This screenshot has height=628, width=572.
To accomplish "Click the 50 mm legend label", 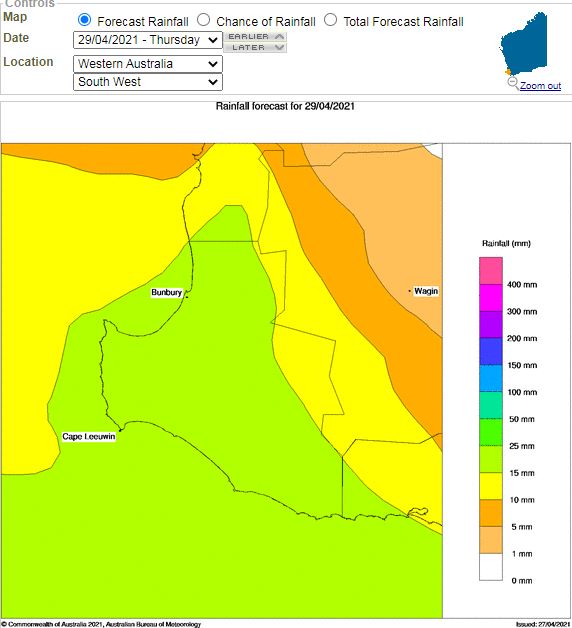I will click(522, 419).
